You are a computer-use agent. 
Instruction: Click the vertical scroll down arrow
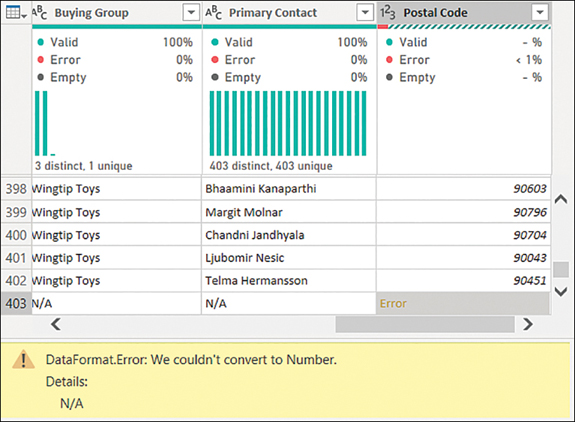point(561,291)
